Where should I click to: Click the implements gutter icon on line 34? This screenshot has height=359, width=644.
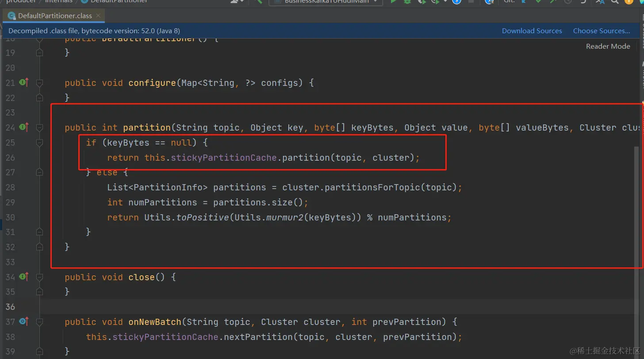[24, 277]
